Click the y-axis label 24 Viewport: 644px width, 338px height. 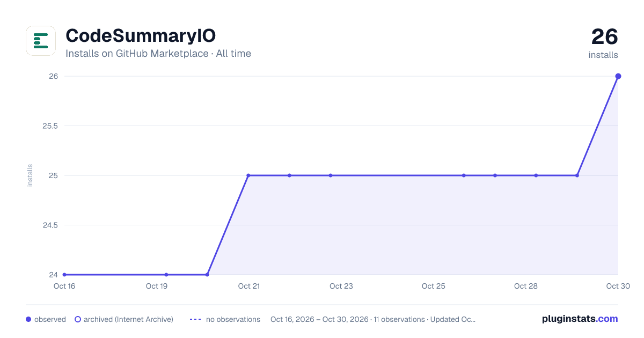pos(54,275)
